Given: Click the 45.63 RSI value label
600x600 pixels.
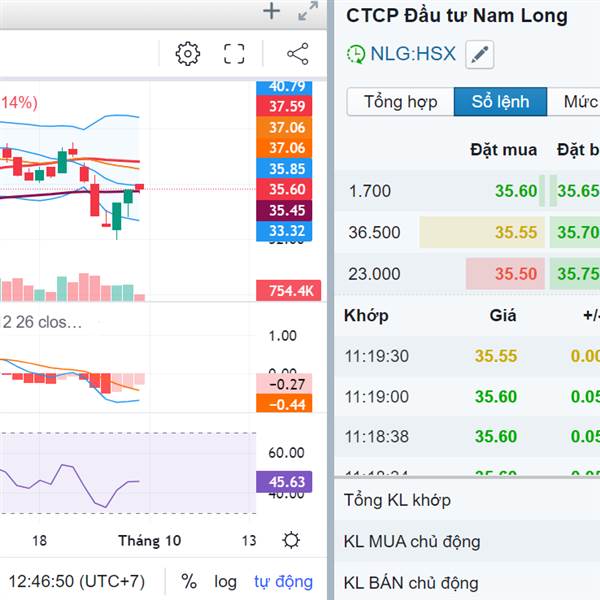Looking at the screenshot, I should click(x=284, y=482).
